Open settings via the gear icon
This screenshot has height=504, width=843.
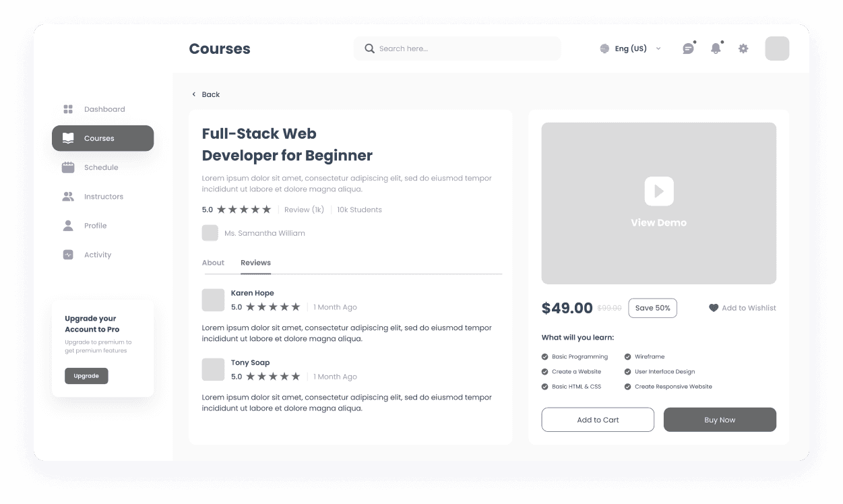pos(743,49)
